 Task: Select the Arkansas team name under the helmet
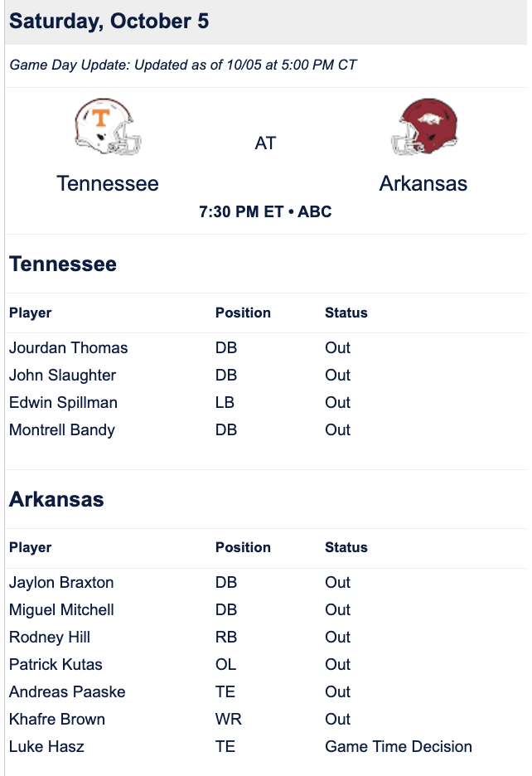[423, 183]
